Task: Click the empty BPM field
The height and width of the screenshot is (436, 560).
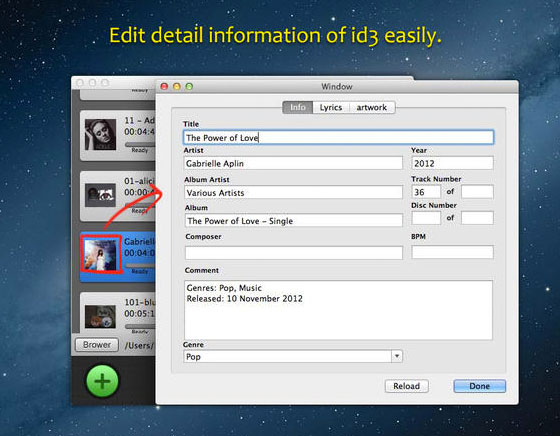Action: pyautogui.click(x=452, y=252)
